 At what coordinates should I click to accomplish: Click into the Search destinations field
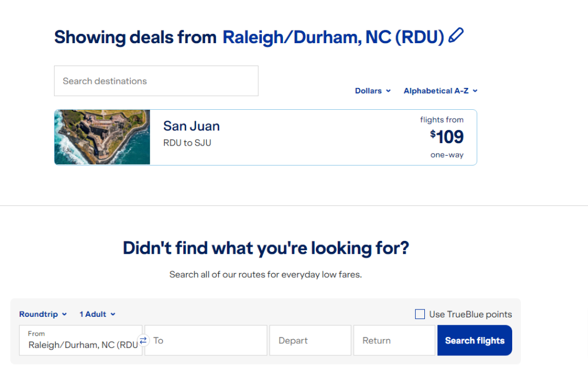[x=156, y=80]
